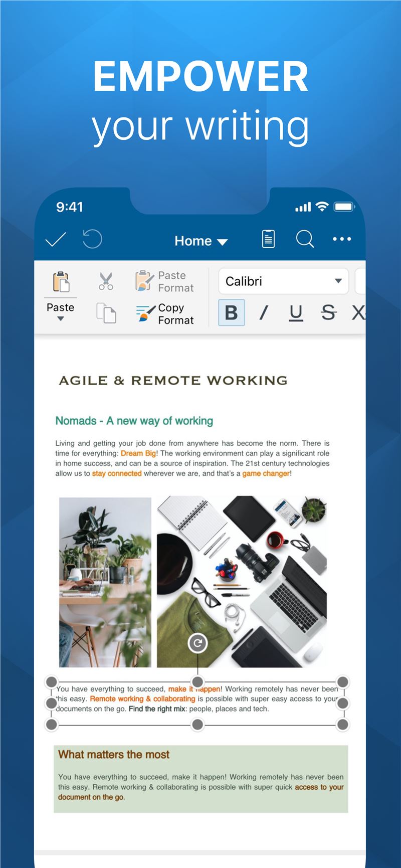Click the orange text Remote working & collaborating

click(142, 699)
